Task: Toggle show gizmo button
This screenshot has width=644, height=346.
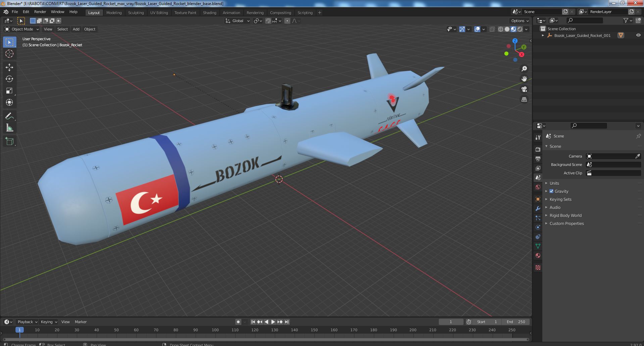Action: pyautogui.click(x=462, y=29)
